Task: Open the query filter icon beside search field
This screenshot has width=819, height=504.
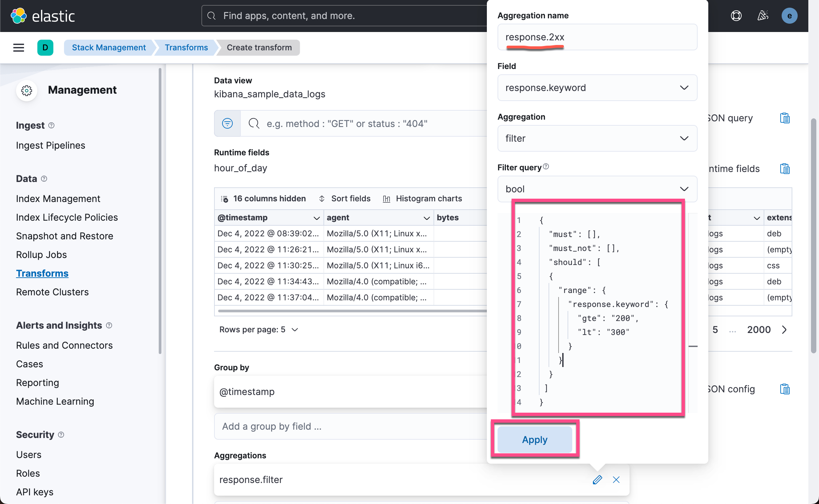Action: pos(227,123)
